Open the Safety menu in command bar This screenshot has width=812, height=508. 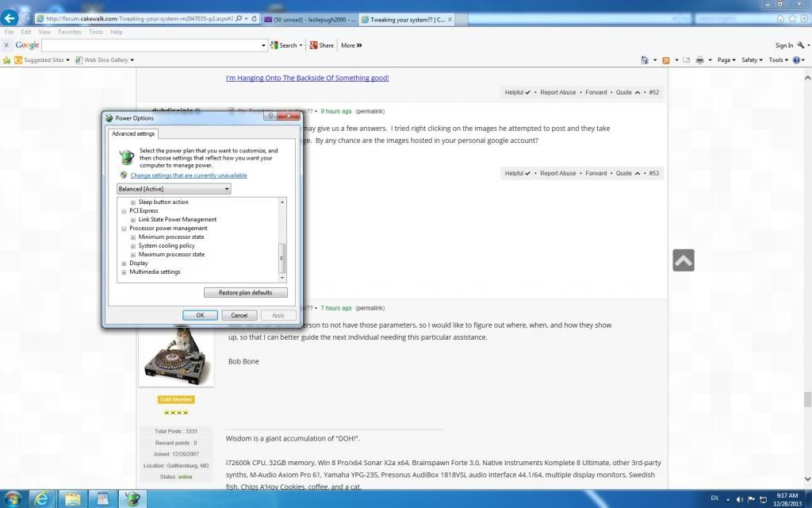point(752,60)
